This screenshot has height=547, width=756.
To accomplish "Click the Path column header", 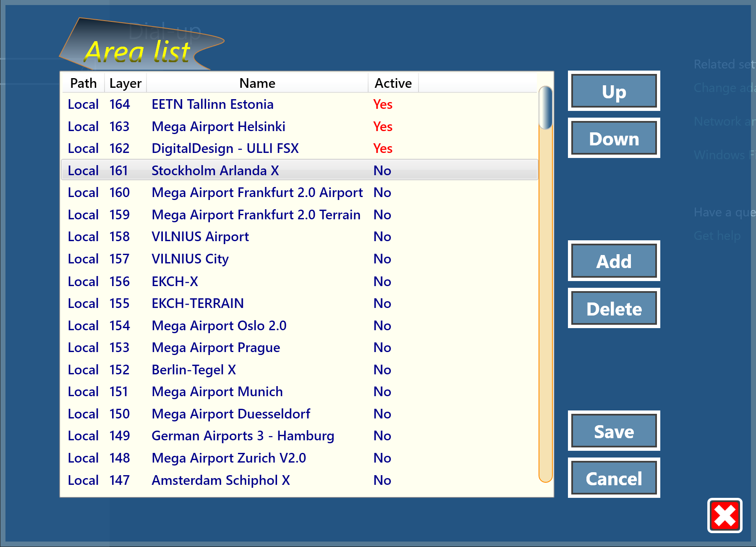I will [x=84, y=83].
